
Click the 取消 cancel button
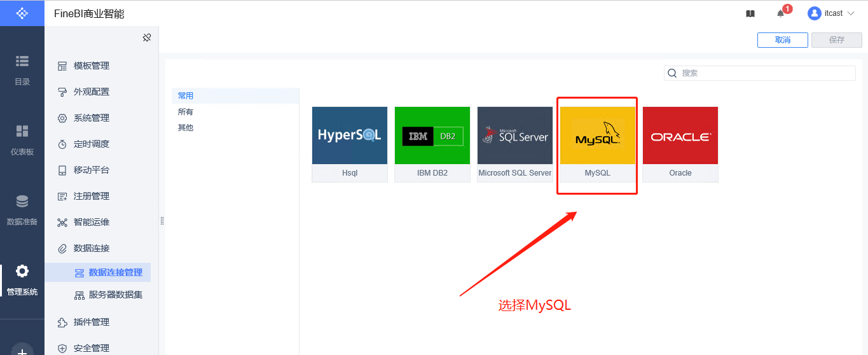point(782,39)
